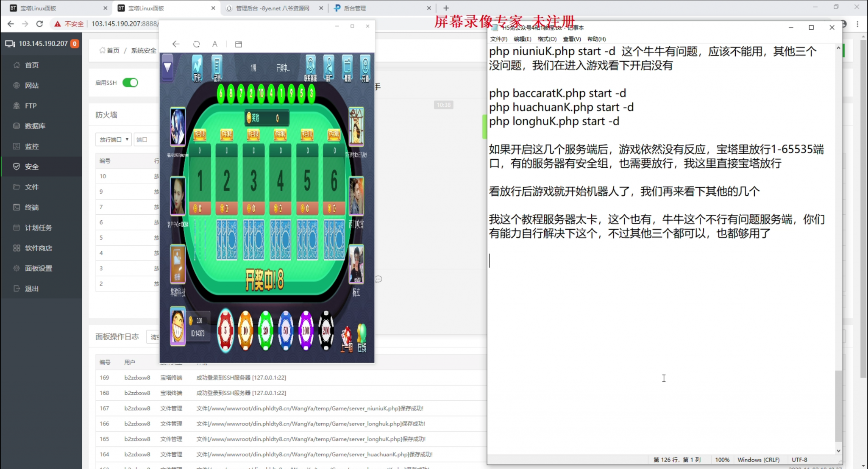Select the red 5 betting chip

225,330
